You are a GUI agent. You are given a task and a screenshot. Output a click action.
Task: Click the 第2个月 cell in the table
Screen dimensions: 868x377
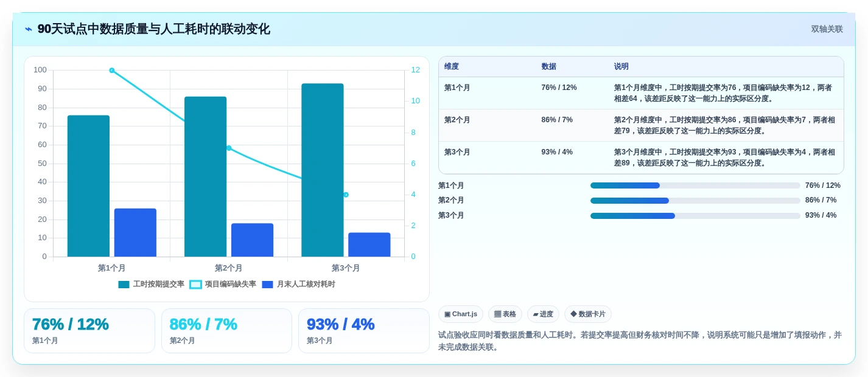pyautogui.click(x=457, y=120)
